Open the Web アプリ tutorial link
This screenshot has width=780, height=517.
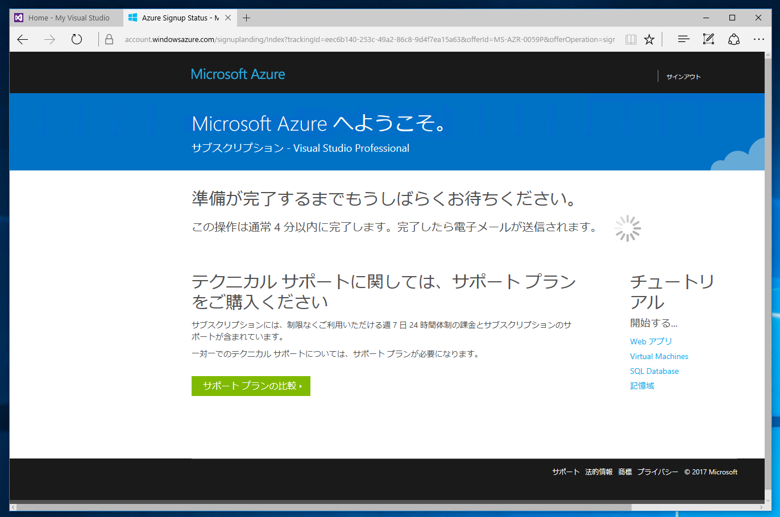coord(651,341)
